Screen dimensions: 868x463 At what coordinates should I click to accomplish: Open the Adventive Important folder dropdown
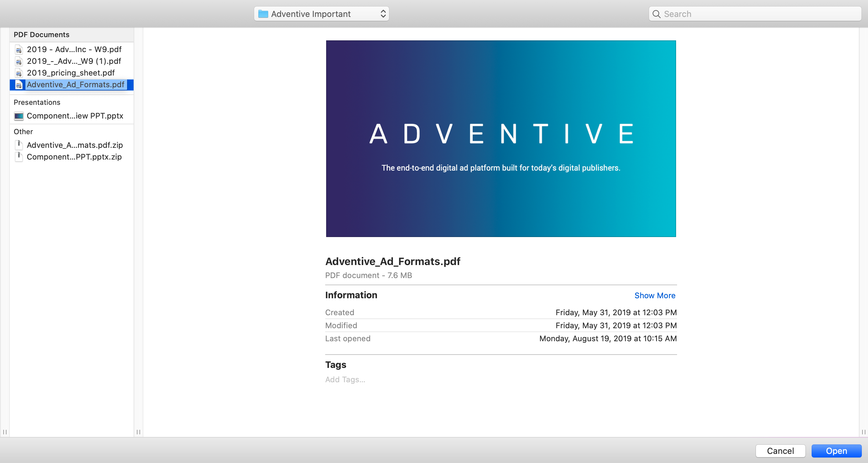322,14
